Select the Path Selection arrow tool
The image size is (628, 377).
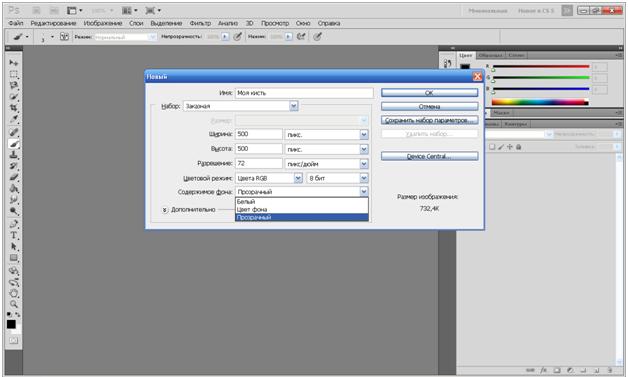(14, 246)
